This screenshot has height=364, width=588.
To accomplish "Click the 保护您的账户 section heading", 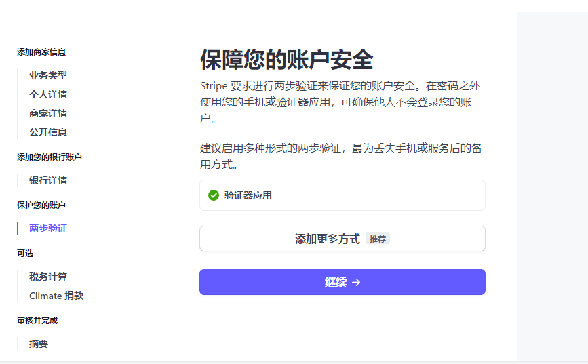I will pos(41,205).
